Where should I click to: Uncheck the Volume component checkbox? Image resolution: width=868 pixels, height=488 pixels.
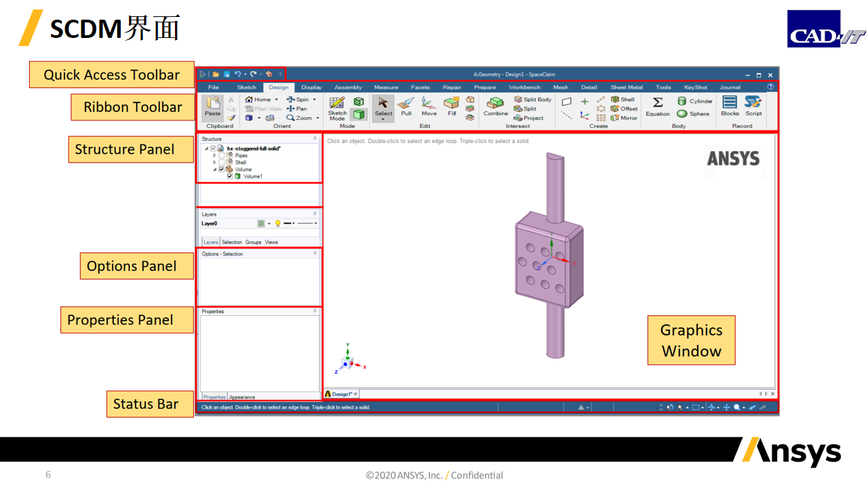221,169
